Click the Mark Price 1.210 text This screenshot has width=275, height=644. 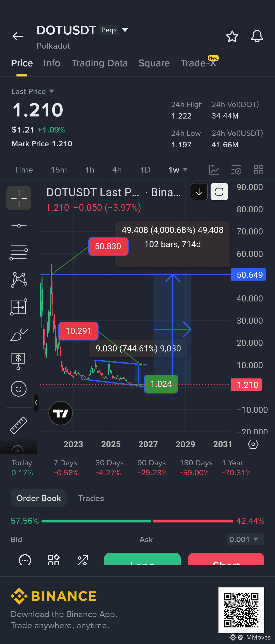42,144
